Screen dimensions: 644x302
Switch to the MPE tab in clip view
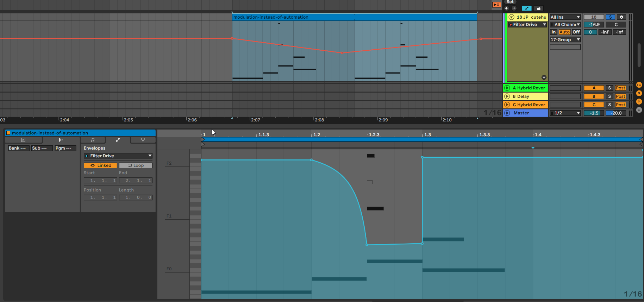143,140
